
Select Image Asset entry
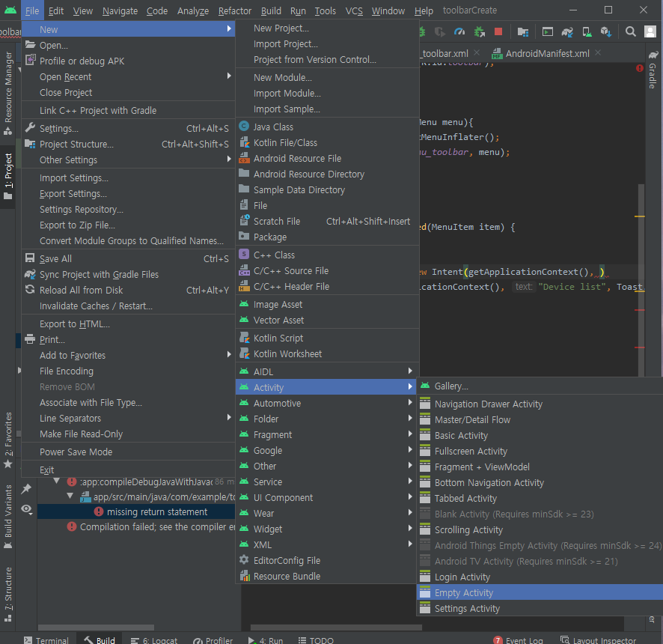click(x=327, y=305)
